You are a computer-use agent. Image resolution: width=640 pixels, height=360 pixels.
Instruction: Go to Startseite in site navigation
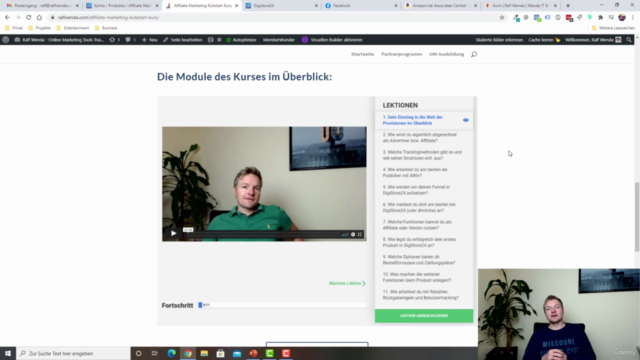coord(362,54)
